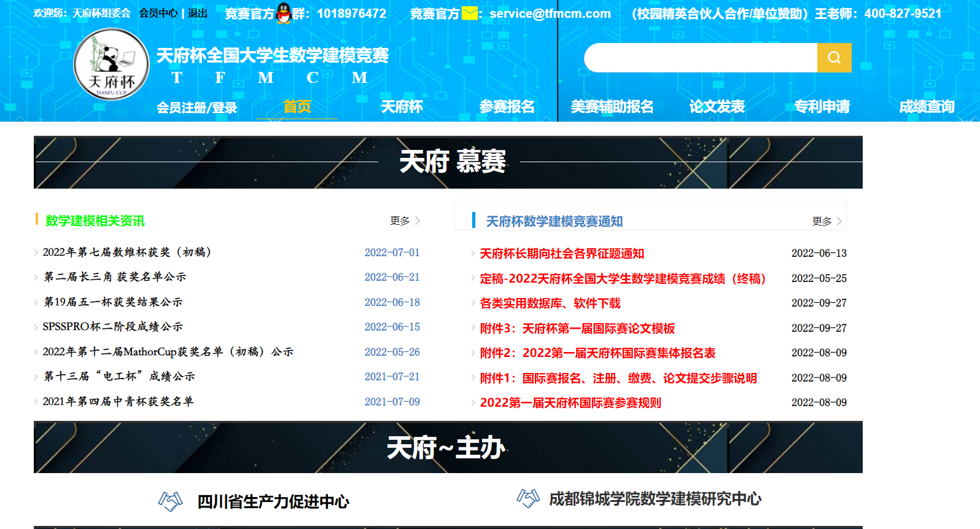Click the 成都锦城学院数学建模研究中心 text
Screen dimensions: 980x529
coord(655,499)
